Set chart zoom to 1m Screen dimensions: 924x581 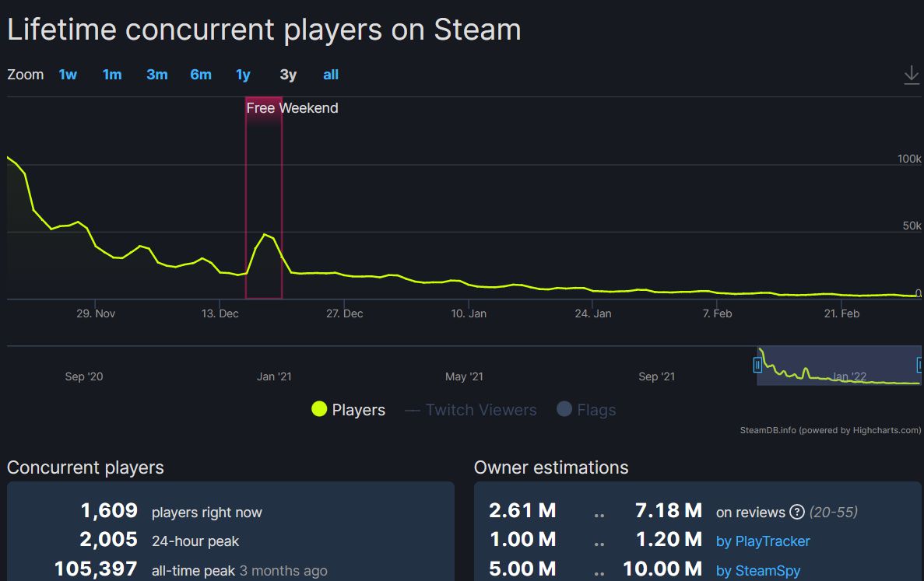coord(112,75)
